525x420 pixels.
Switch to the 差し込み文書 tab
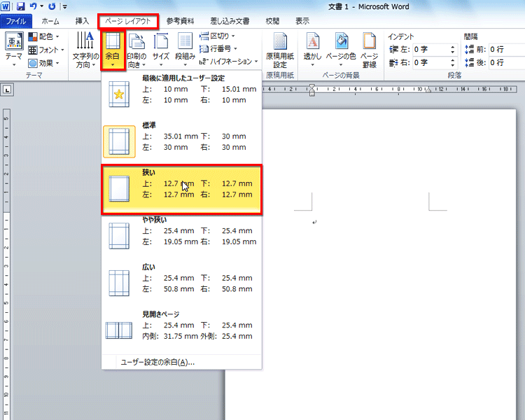pos(230,21)
